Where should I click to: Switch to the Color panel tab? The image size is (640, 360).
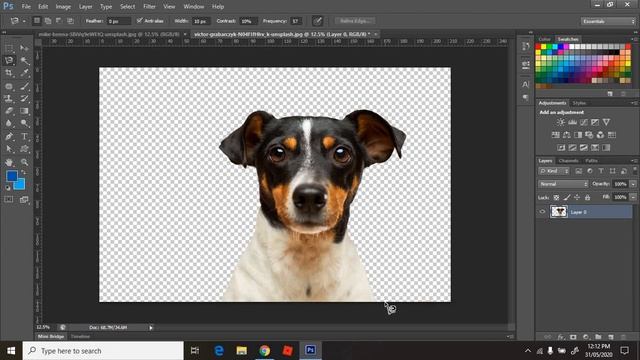pos(544,39)
